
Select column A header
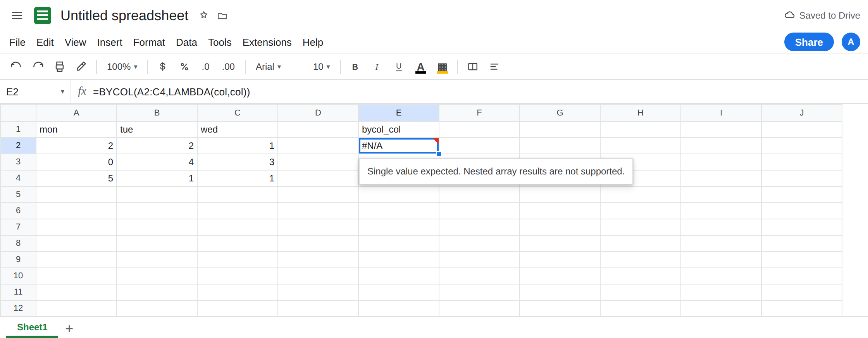76,113
